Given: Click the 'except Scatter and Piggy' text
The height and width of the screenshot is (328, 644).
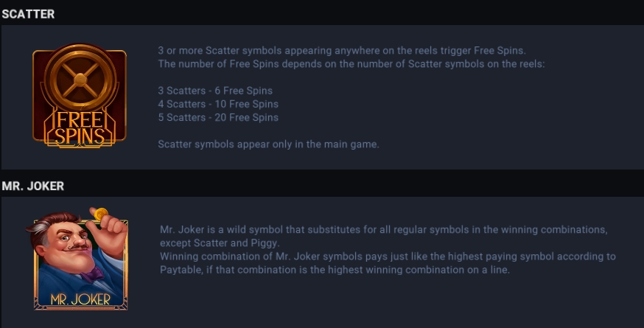Looking at the screenshot, I should pyautogui.click(x=220, y=243).
